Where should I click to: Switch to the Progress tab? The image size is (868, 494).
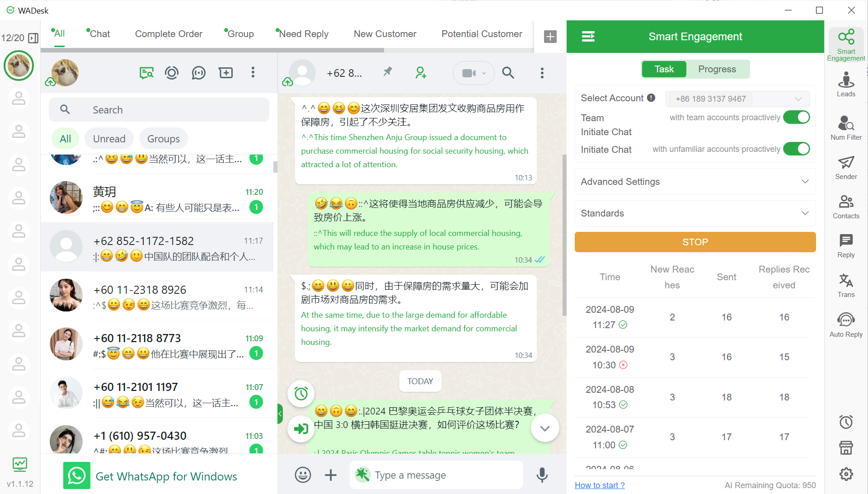coord(717,69)
